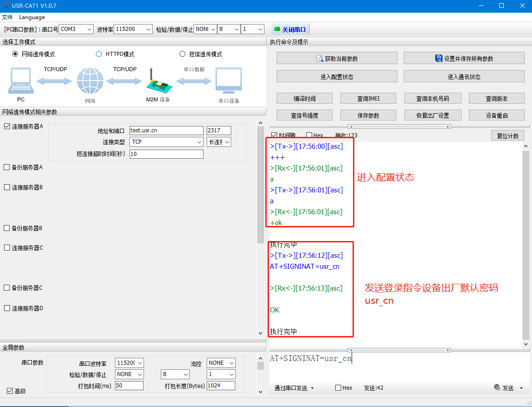This screenshot has width=532, height=407.
Task: Open the 文件 menu
Action: tap(7, 17)
